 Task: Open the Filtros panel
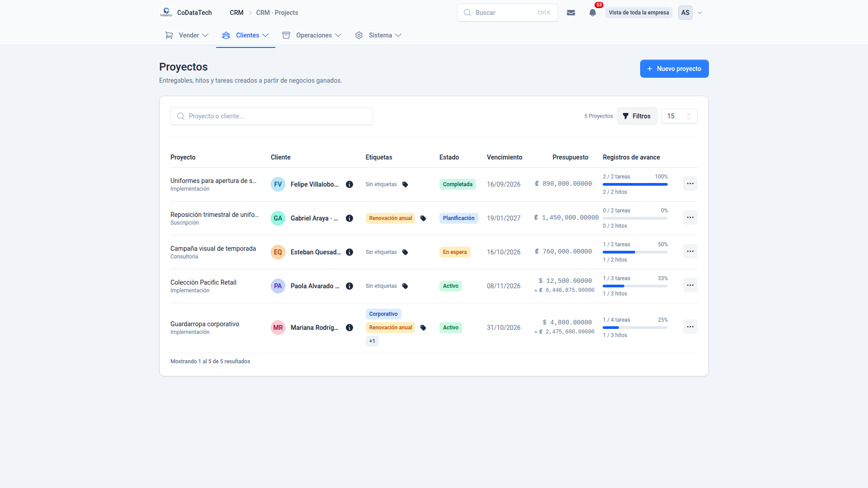coord(637,116)
